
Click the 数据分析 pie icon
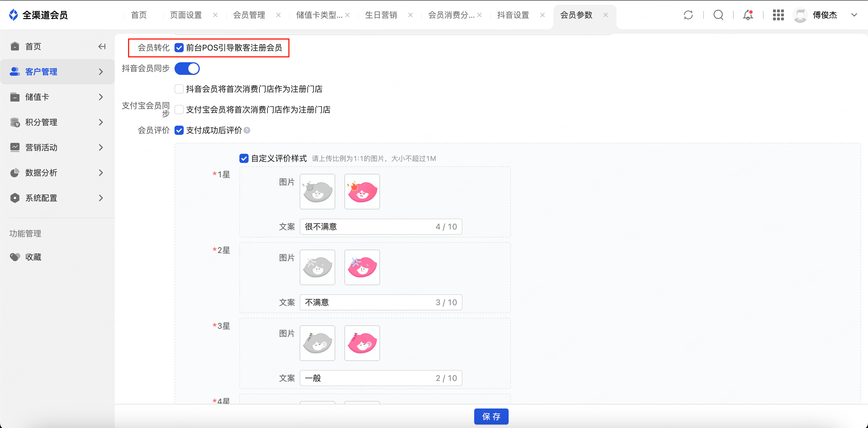(x=15, y=173)
